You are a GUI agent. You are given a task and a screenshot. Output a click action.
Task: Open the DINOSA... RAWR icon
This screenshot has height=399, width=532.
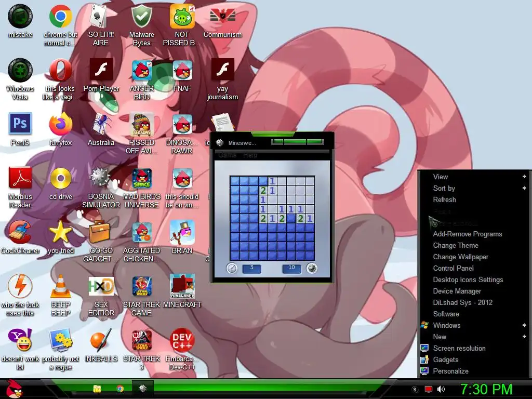[182, 124]
